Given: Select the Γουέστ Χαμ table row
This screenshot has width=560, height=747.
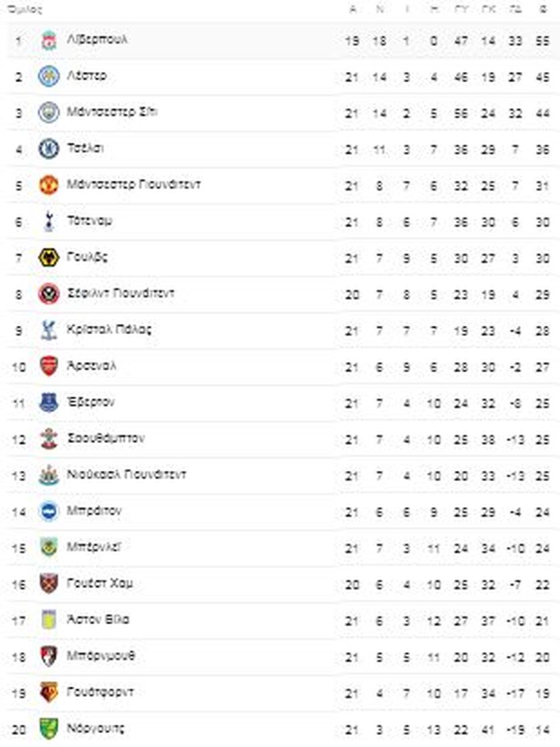Looking at the screenshot, I should coord(280,584).
